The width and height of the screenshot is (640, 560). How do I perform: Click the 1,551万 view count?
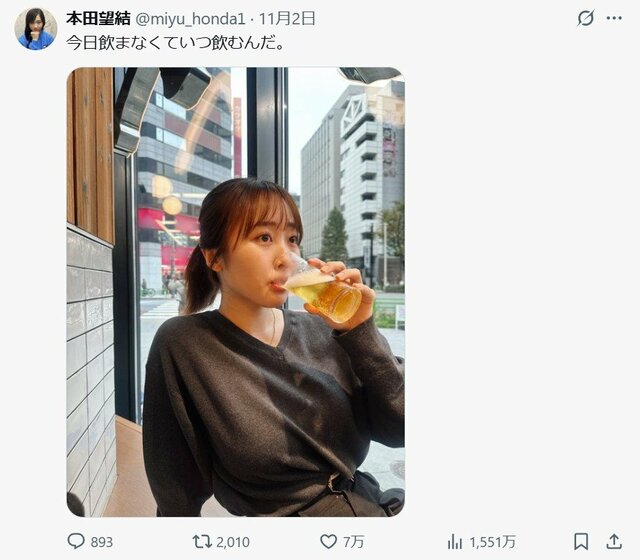pyautogui.click(x=495, y=542)
